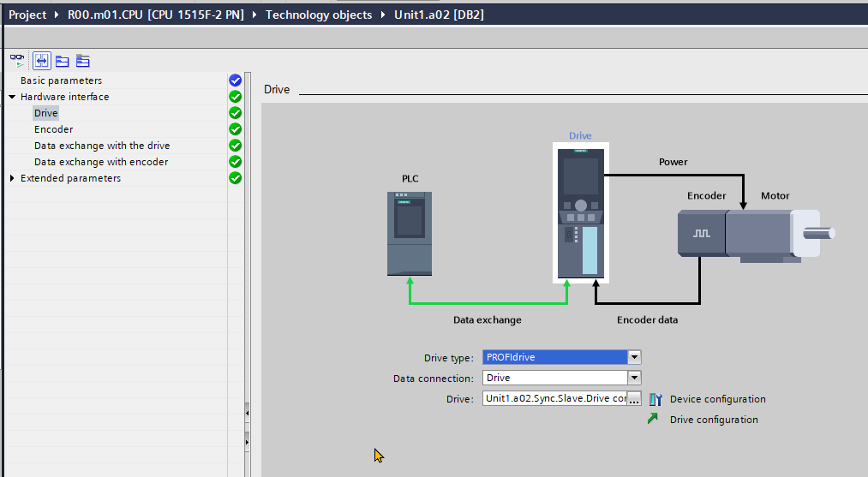The height and width of the screenshot is (477, 868).
Task: Click the blue Drive label above the drive image
Action: [580, 135]
